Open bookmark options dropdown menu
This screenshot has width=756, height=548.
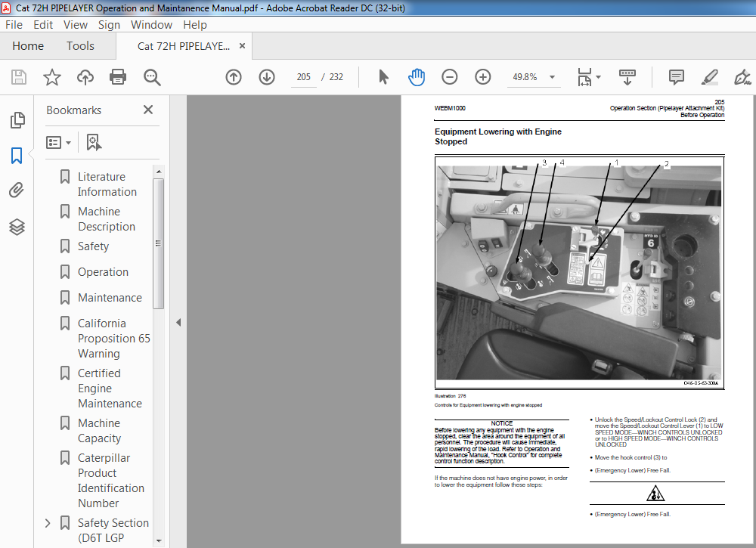(x=58, y=143)
